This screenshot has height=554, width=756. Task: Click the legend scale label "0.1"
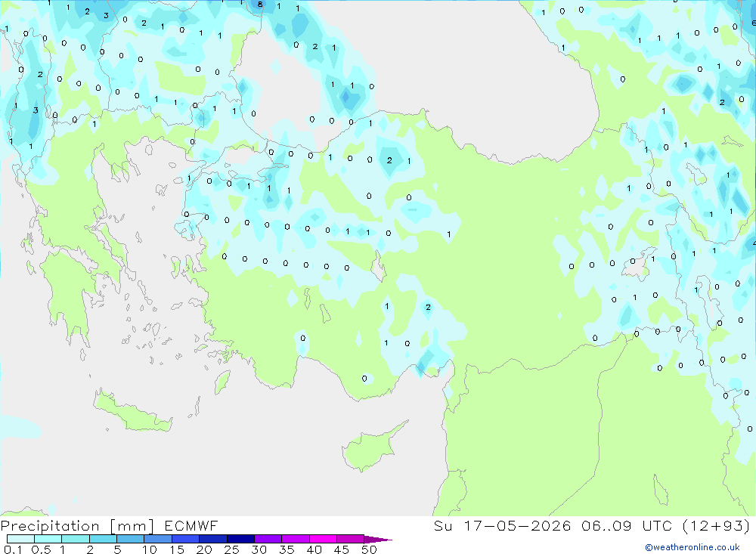point(13,549)
